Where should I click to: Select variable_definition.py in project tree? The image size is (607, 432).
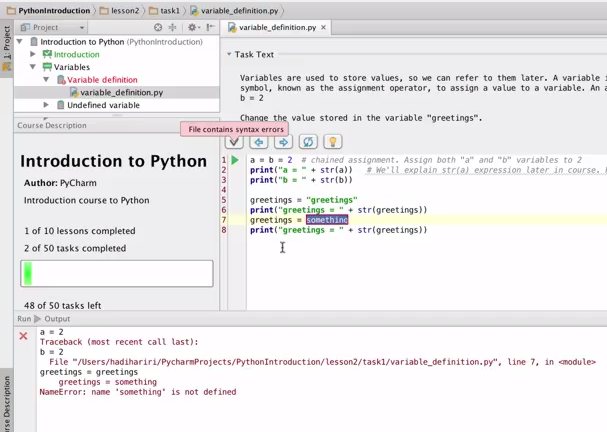pyautogui.click(x=117, y=92)
